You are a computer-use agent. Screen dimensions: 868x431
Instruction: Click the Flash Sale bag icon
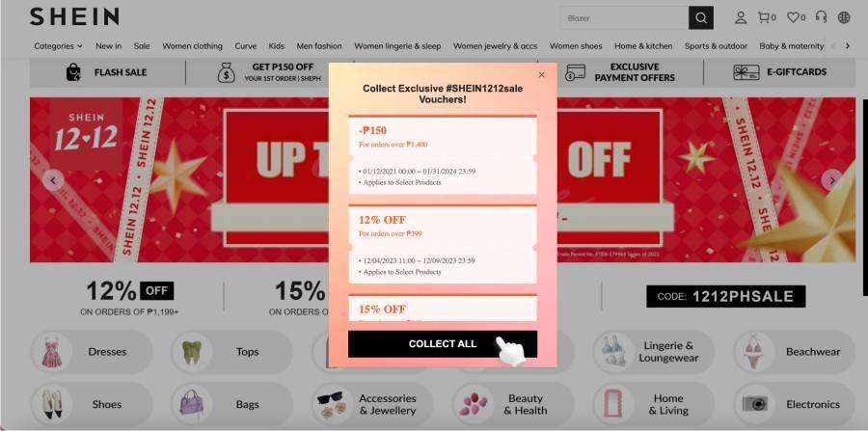pos(73,72)
